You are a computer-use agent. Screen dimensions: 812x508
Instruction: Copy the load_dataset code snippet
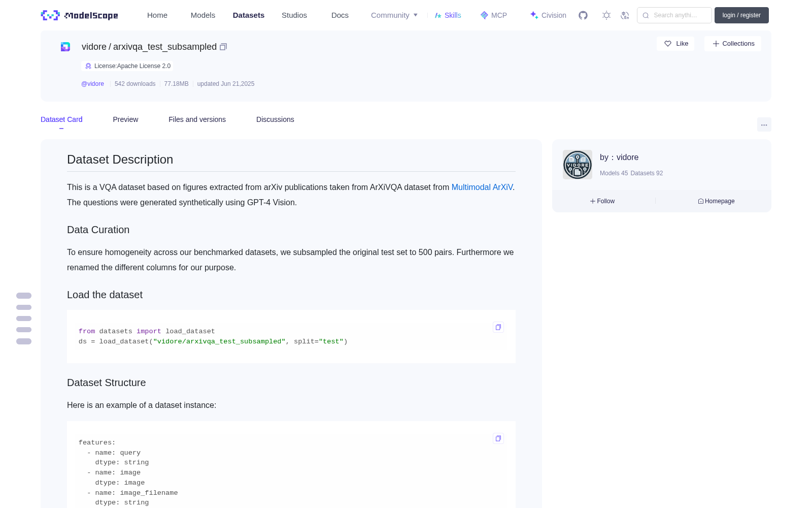pyautogui.click(x=498, y=327)
